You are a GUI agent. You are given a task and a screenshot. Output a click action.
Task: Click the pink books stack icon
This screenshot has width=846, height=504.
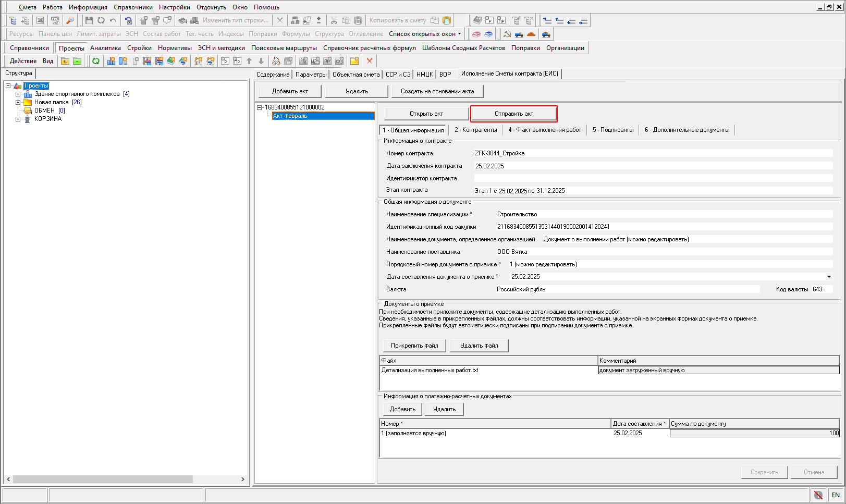click(x=476, y=34)
